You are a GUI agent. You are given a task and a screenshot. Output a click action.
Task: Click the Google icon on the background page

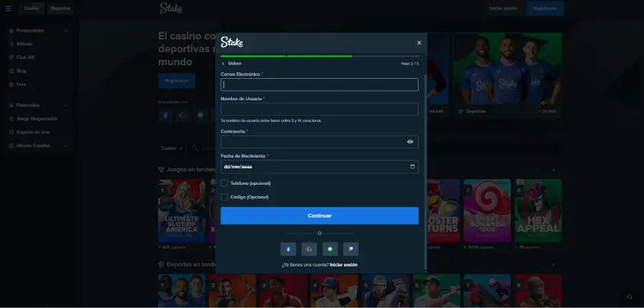pyautogui.click(x=183, y=115)
